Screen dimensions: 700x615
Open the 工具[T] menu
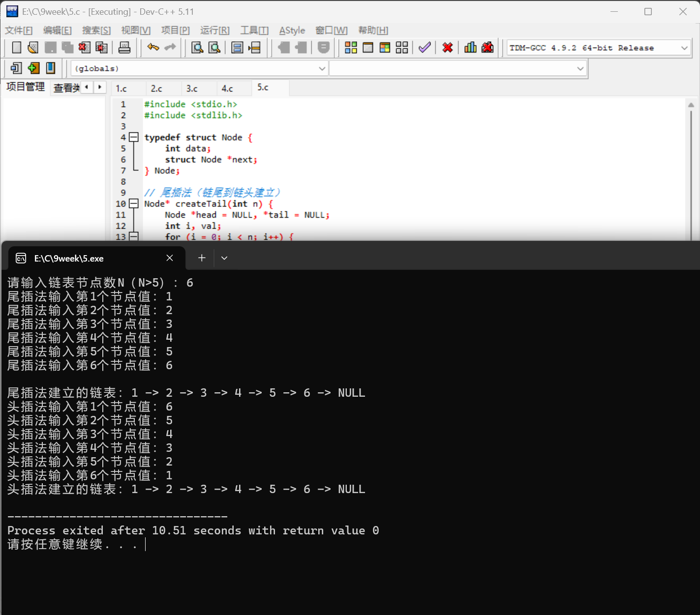254,30
